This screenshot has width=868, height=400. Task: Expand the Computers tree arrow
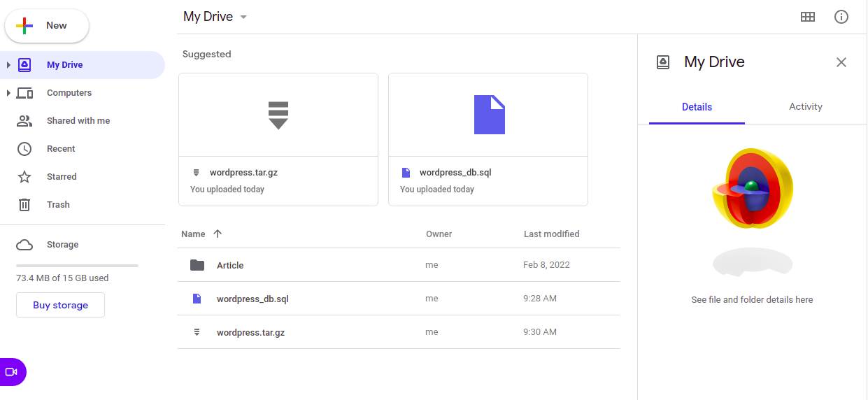coord(8,93)
